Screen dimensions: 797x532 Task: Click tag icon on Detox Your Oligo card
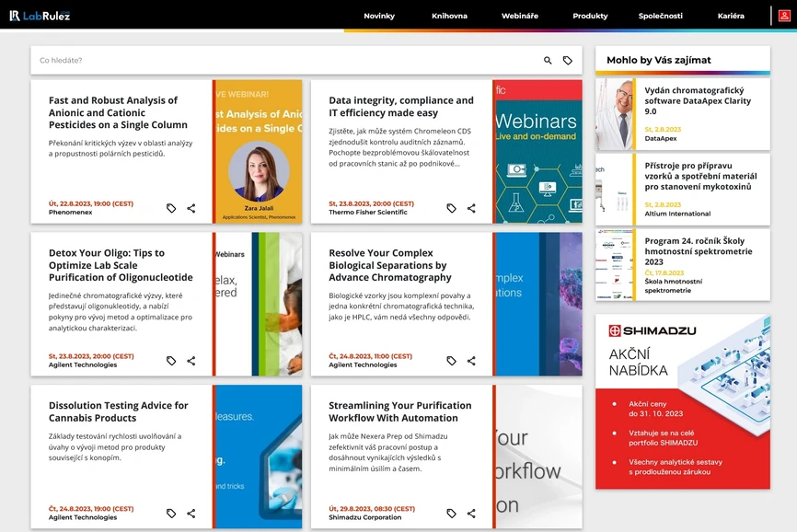pos(171,361)
